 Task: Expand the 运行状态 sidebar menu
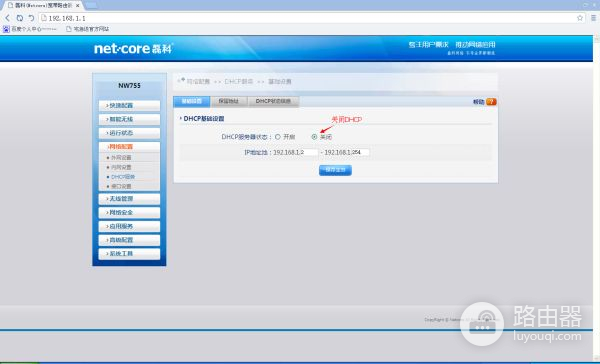point(129,133)
